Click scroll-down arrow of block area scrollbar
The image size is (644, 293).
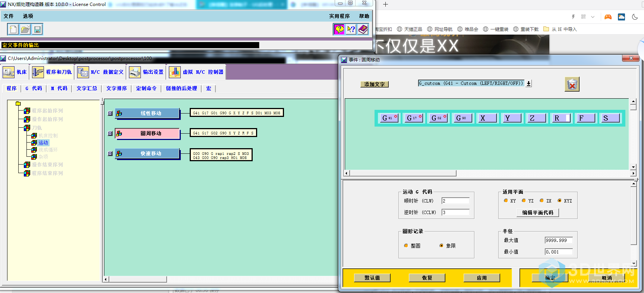(633, 167)
